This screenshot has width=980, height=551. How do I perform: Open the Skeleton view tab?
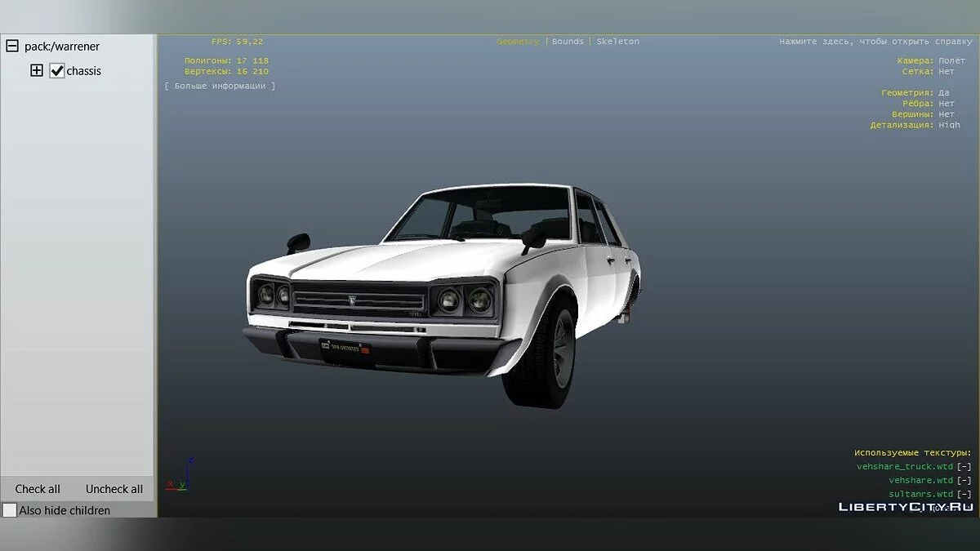point(617,42)
